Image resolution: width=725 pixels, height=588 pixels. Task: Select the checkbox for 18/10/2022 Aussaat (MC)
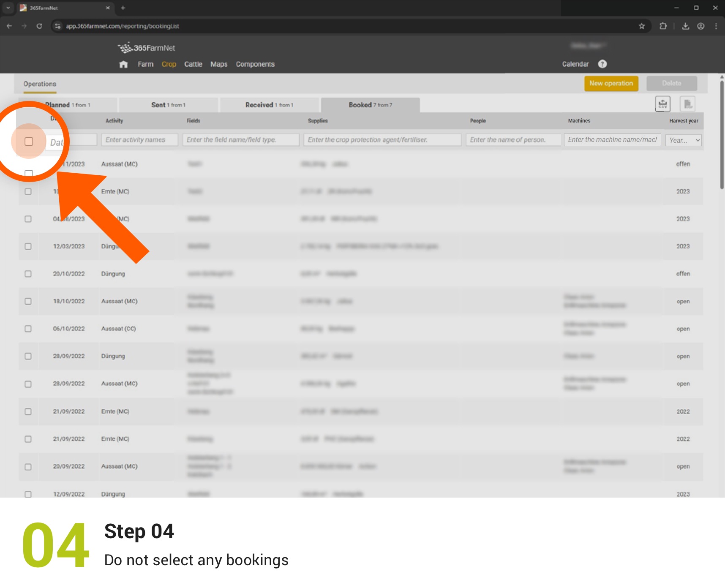pos(28,301)
